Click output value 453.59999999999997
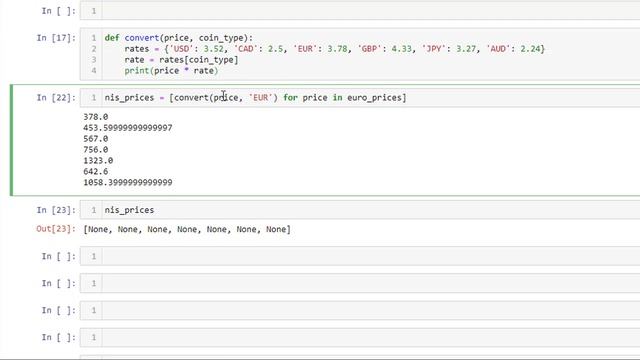Image resolution: width=640 pixels, height=360 pixels. pos(128,128)
